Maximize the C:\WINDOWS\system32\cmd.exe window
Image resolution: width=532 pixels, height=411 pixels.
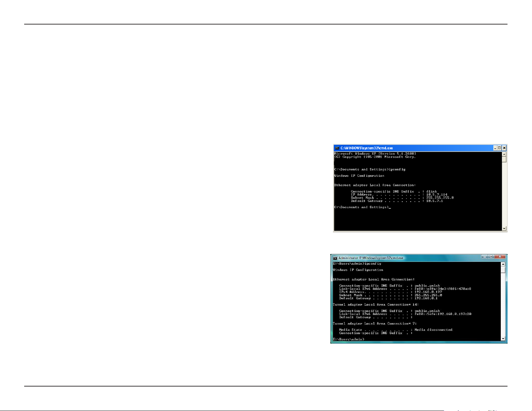(499, 148)
